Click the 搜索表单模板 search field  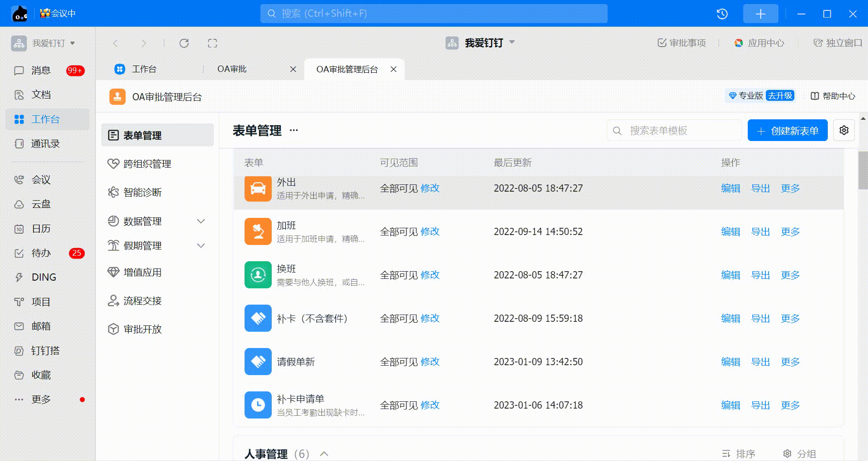(x=678, y=131)
